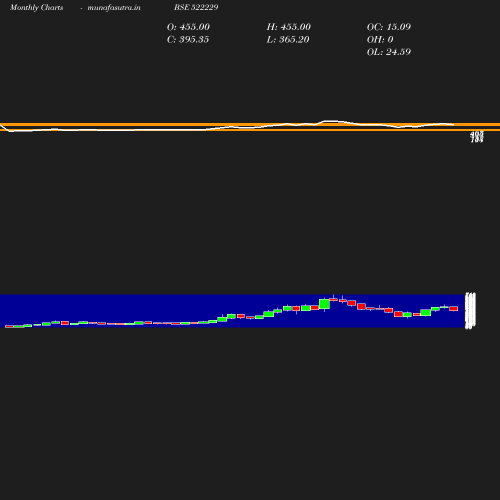
Task: Select the wide green candle after the low
Action: click(426, 313)
